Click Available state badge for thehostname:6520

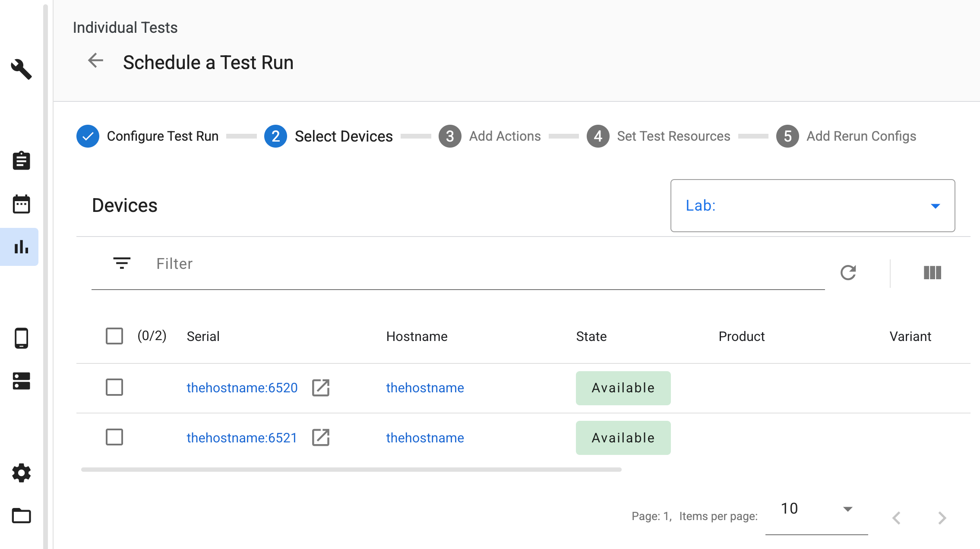623,388
